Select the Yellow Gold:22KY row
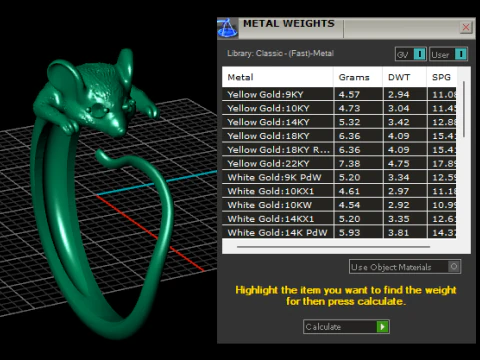The image size is (480, 360). [339, 164]
